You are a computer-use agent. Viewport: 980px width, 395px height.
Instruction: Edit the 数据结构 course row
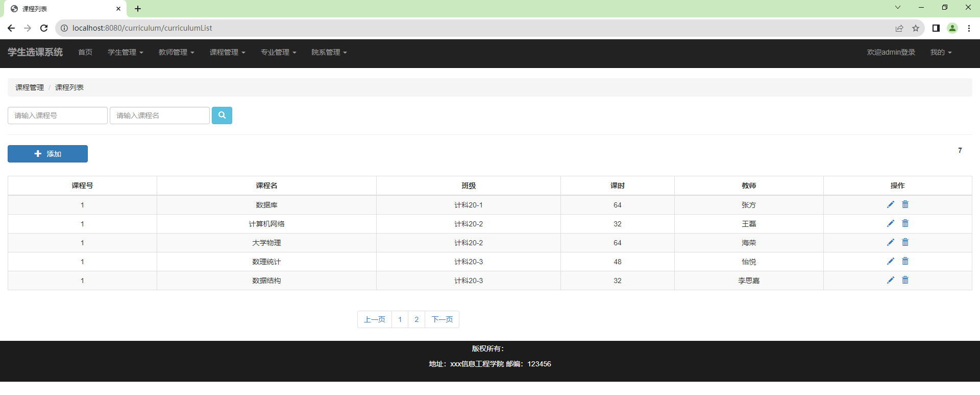(891, 280)
